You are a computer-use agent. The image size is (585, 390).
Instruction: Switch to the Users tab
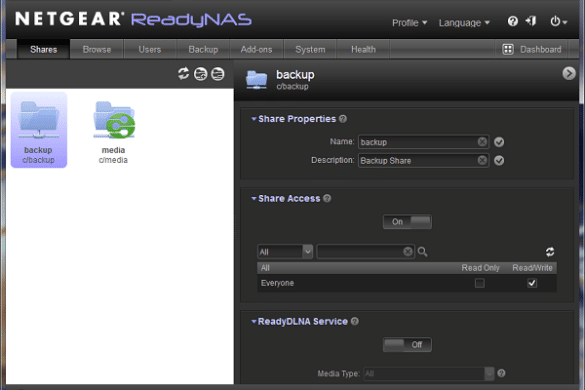click(x=150, y=49)
